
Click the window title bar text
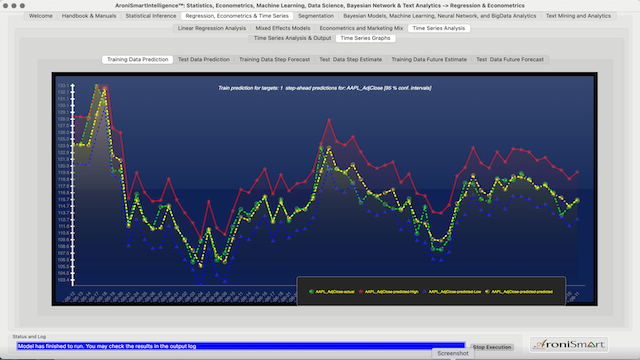tap(320, 6)
